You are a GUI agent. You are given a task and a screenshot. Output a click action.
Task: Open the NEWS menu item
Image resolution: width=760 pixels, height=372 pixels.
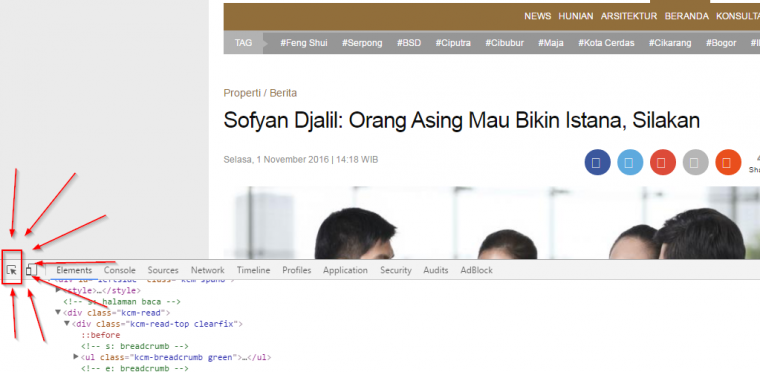[538, 16]
